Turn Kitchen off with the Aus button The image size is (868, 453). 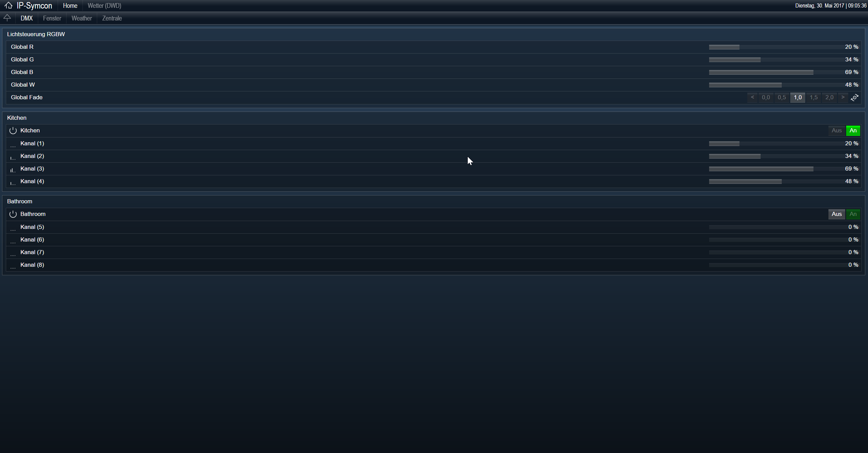tap(837, 130)
